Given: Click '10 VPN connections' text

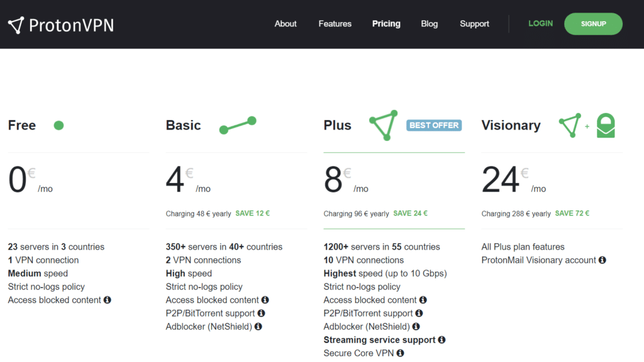Looking at the screenshot, I should click(364, 260).
